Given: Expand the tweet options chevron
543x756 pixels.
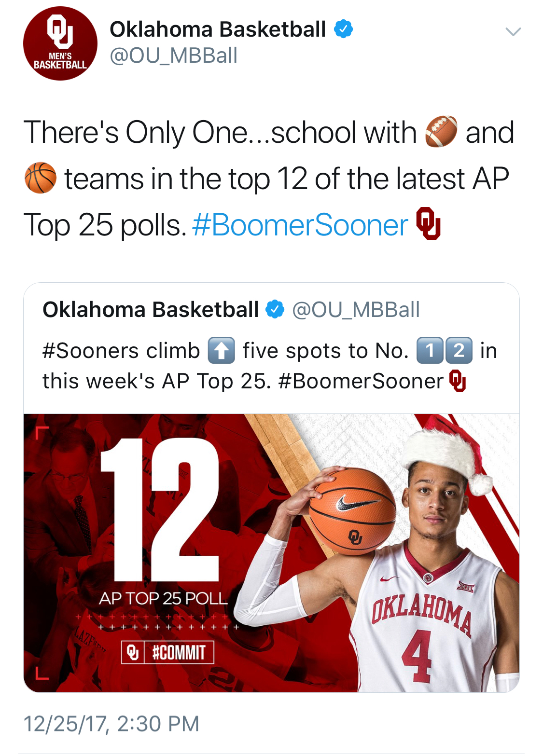Looking at the screenshot, I should [513, 32].
